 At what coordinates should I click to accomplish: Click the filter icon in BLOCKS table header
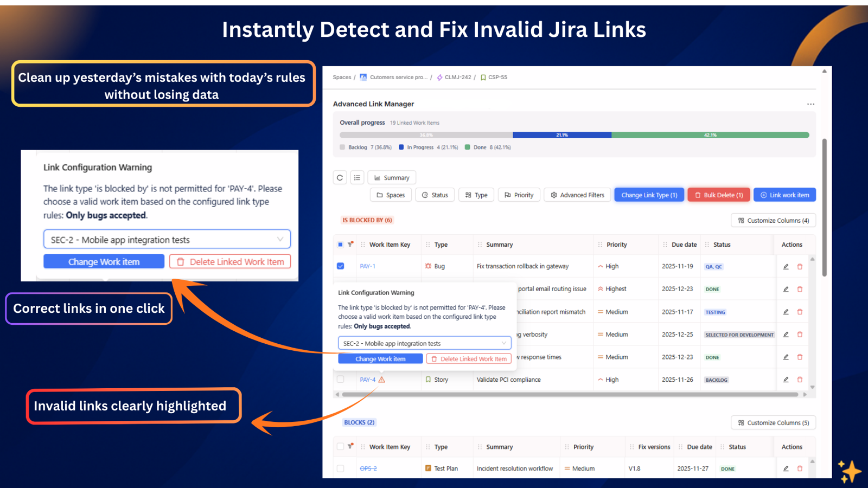pos(351,446)
